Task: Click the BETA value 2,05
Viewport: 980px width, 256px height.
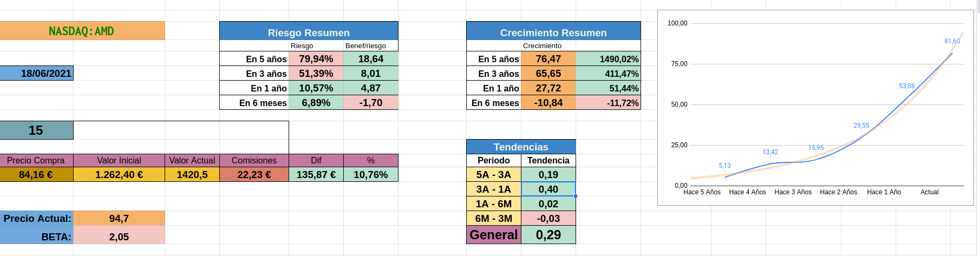Action: [119, 237]
